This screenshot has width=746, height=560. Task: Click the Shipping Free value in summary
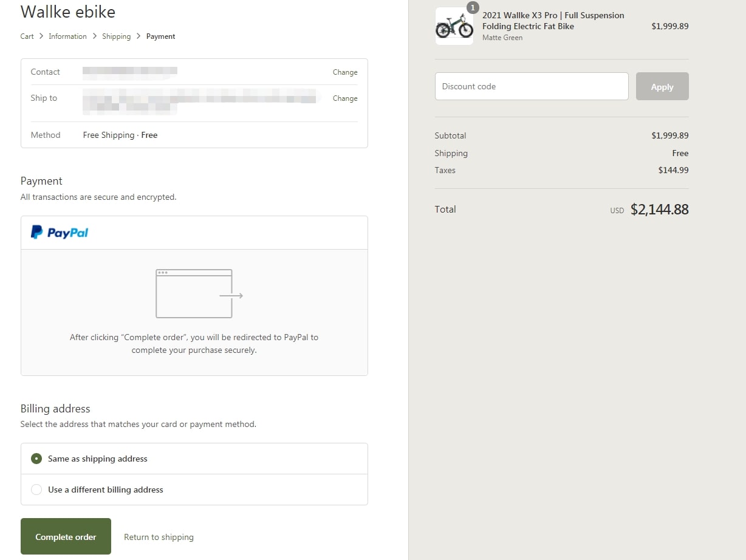pos(680,153)
